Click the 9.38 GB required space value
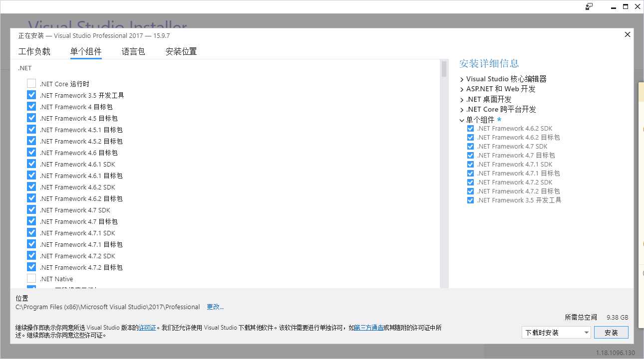The height and width of the screenshot is (359, 644). 618,317
